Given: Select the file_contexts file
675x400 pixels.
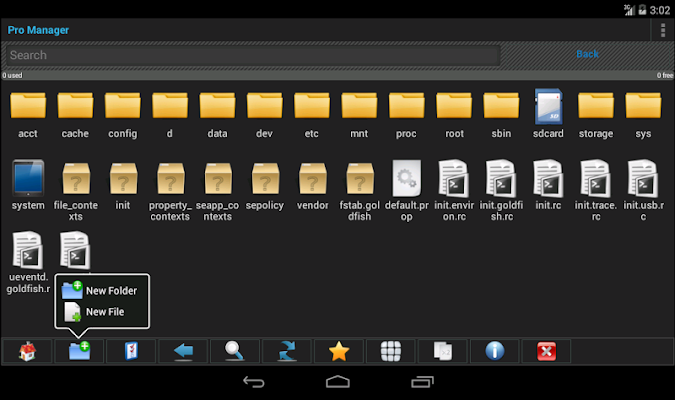Looking at the screenshot, I should click(75, 191).
